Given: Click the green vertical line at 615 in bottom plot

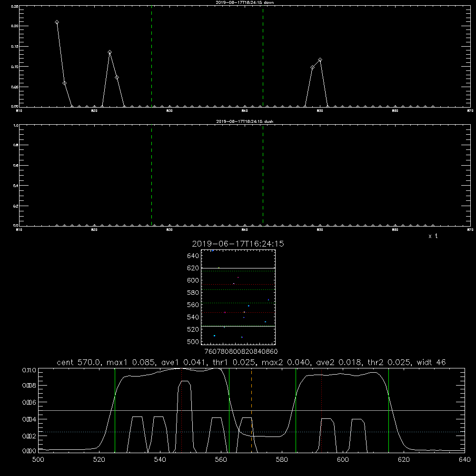Looking at the screenshot, I should (388, 410).
